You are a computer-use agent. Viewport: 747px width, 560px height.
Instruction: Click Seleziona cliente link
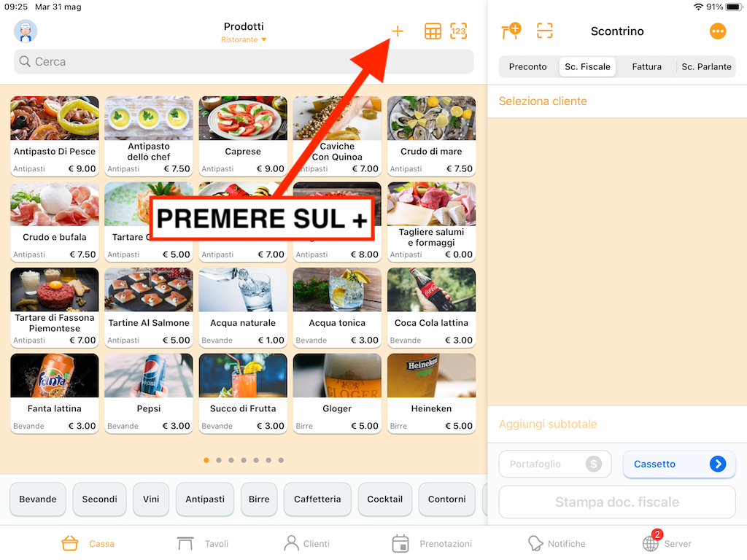[x=543, y=101]
